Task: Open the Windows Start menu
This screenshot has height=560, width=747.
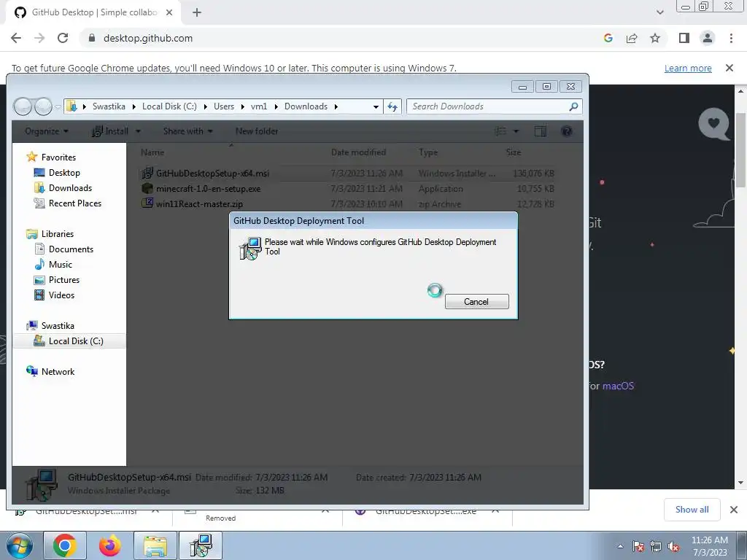Action: click(x=19, y=545)
